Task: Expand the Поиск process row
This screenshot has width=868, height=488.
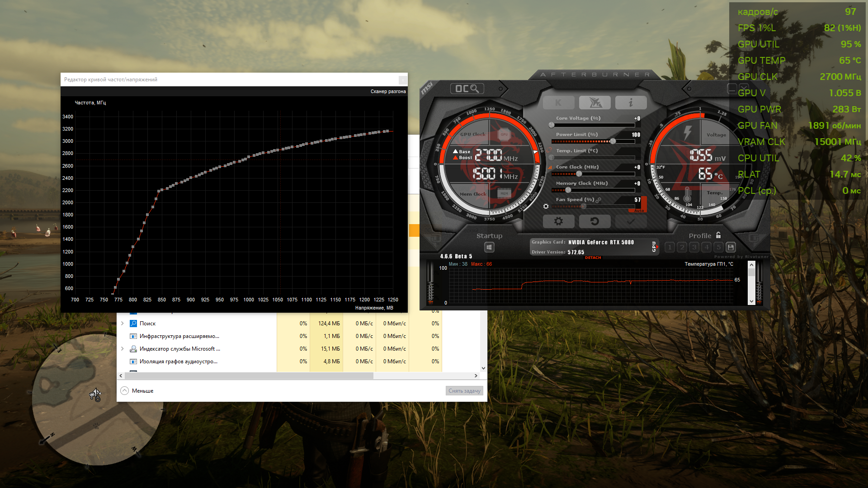Action: pos(122,324)
